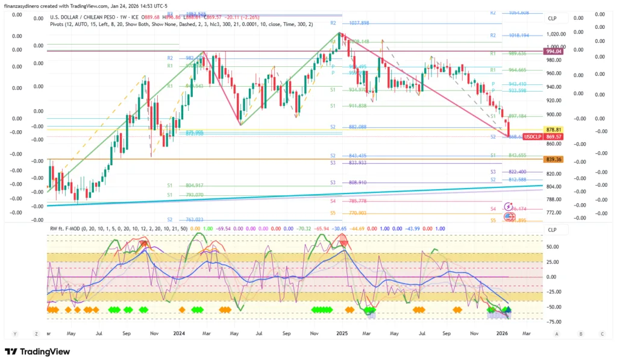Select the B scale button
The height and width of the screenshot is (364, 617).
click(x=580, y=333)
